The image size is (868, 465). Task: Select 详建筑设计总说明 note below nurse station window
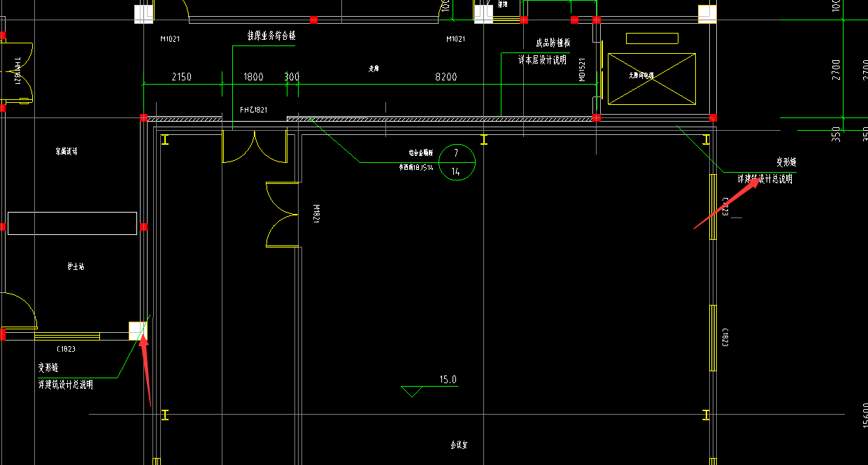click(65, 385)
